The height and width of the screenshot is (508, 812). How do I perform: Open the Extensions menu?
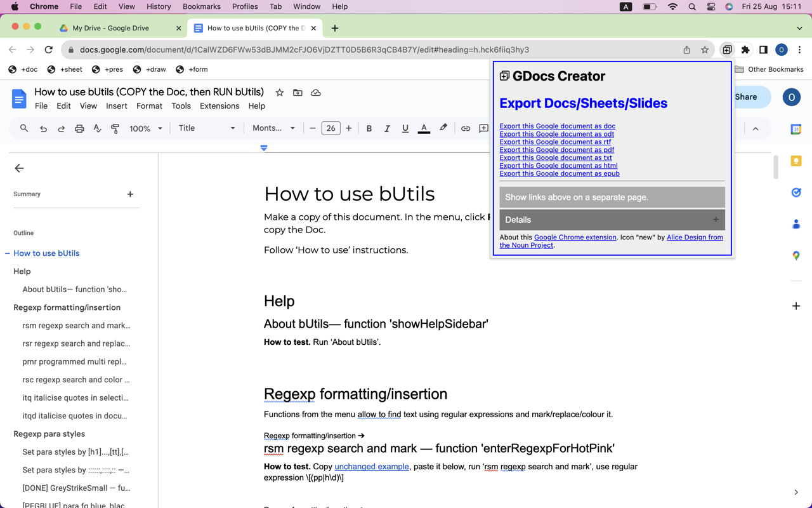pyautogui.click(x=219, y=106)
